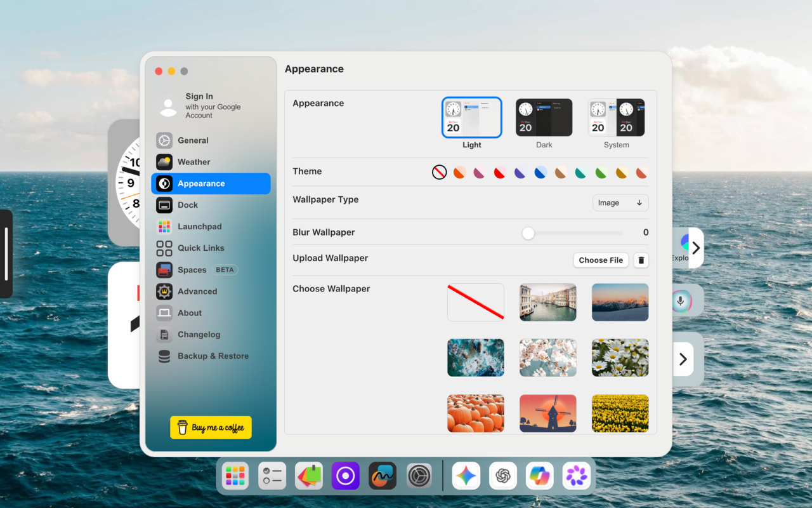
Task: Open Quick Links in the sidebar
Action: 211,248
